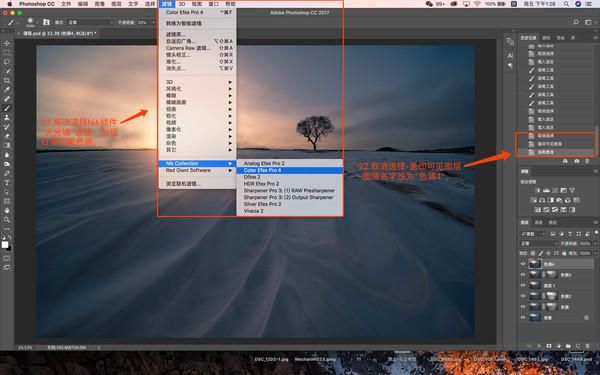The width and height of the screenshot is (600, 375).
Task: Open layer opacity dropdown arrow
Action: tap(595, 243)
